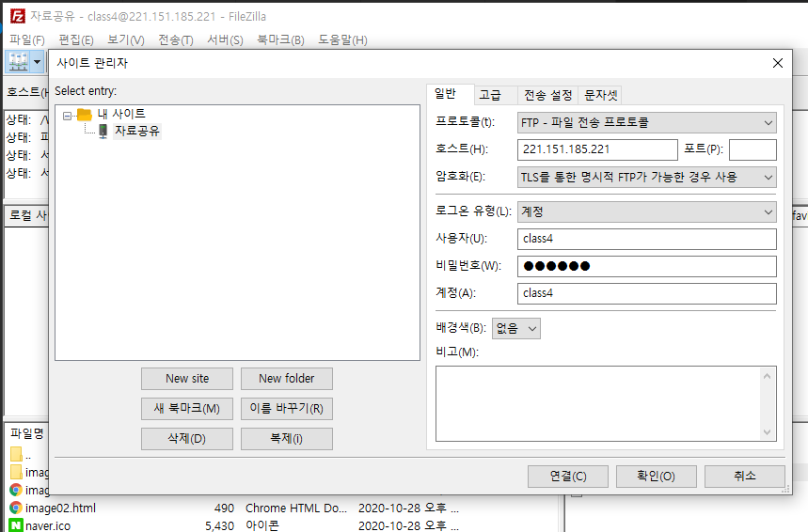
Task: Select the 내 사이트 folder icon
Action: pos(85,114)
